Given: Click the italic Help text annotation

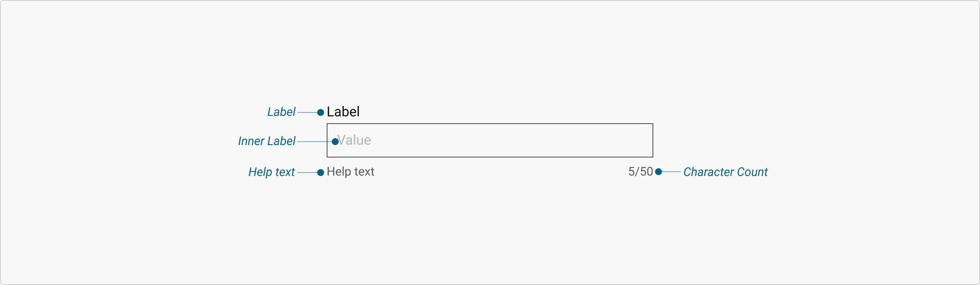Looking at the screenshot, I should [x=272, y=172].
